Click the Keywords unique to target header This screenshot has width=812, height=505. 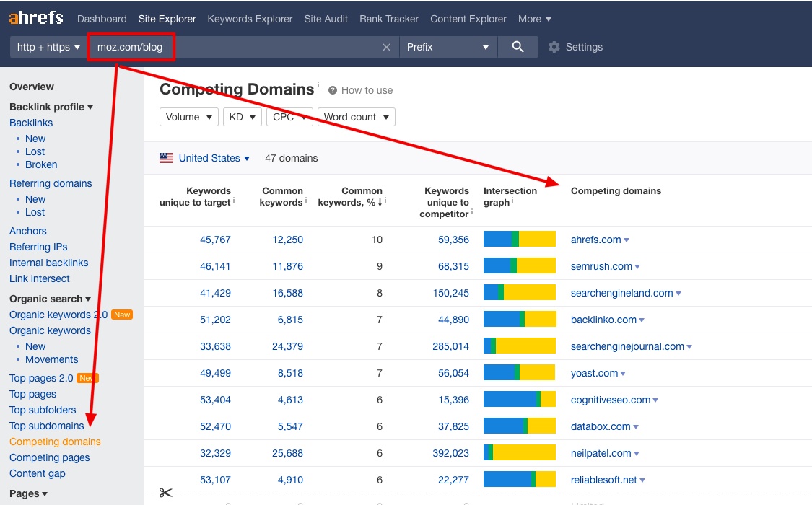(195, 197)
